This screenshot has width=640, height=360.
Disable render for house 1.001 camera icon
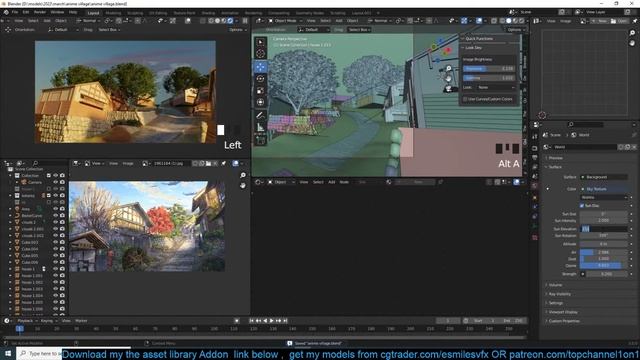[62, 276]
